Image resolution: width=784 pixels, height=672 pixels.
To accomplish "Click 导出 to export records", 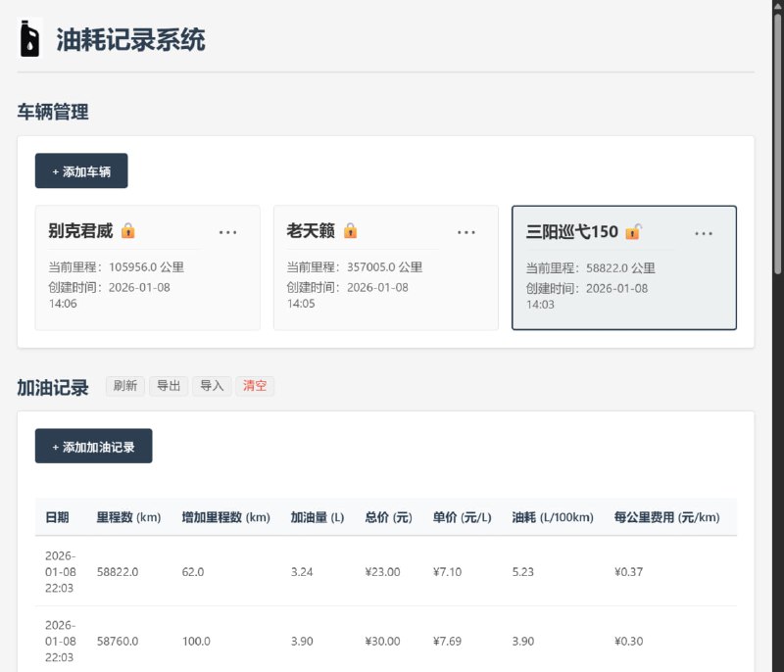I will click(x=169, y=386).
